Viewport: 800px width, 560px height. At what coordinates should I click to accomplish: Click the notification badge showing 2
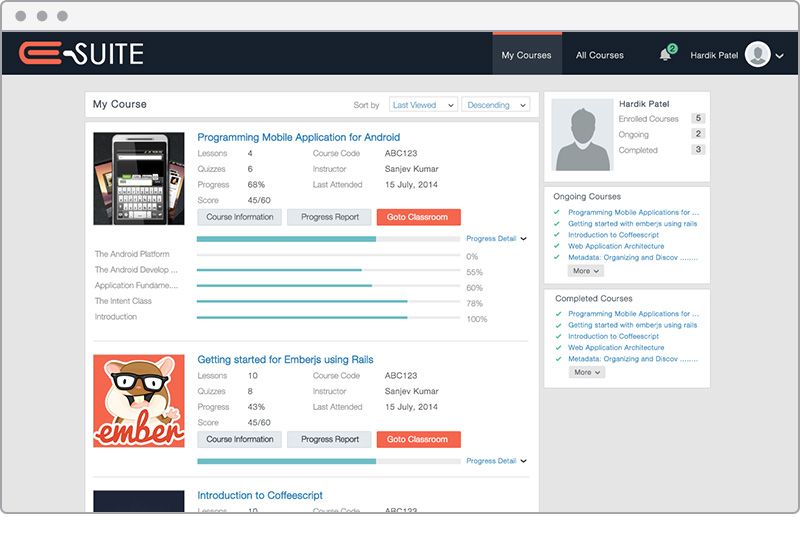coord(672,48)
